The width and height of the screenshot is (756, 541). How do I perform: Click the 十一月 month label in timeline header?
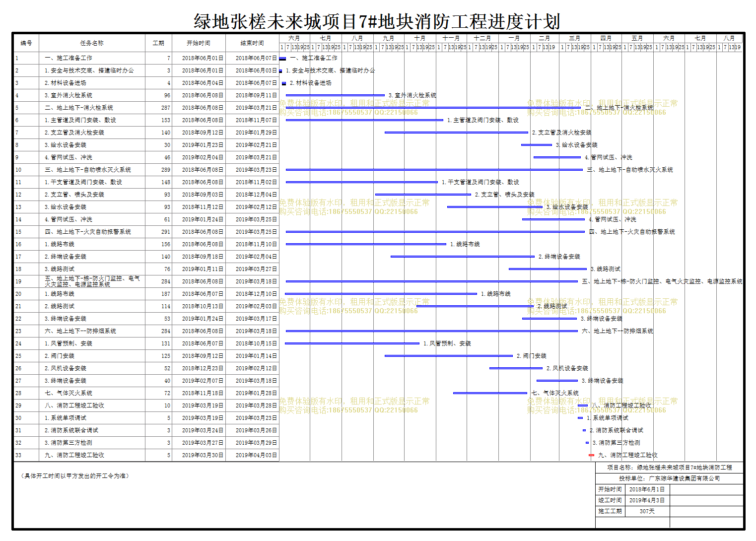[x=451, y=38]
